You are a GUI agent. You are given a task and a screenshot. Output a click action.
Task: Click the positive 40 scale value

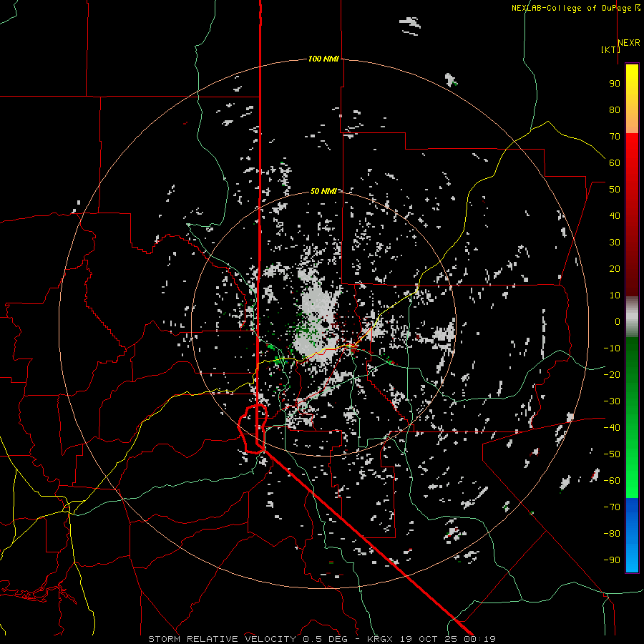point(615,216)
